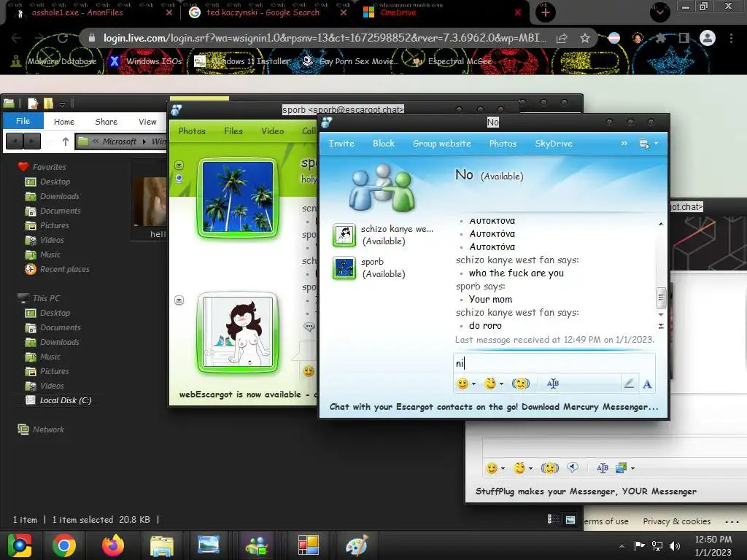Record voice clip in background chat window
This screenshot has height=560, width=747.
(573, 468)
